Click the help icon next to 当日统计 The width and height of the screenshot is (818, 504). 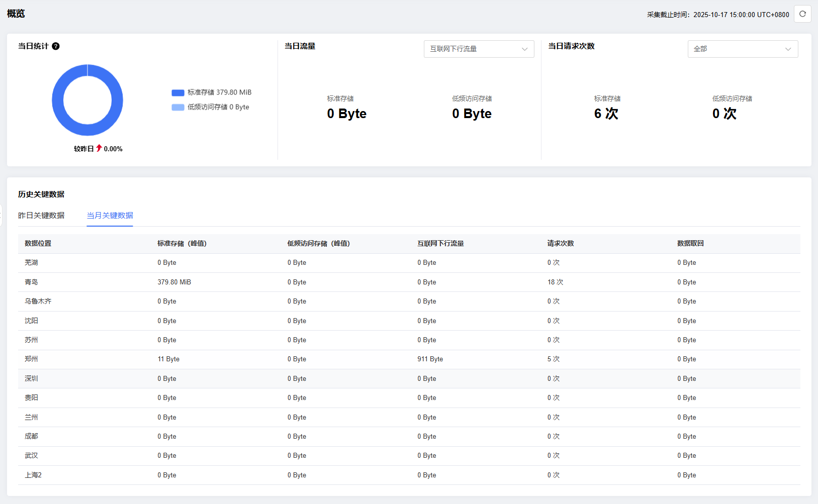coord(56,46)
